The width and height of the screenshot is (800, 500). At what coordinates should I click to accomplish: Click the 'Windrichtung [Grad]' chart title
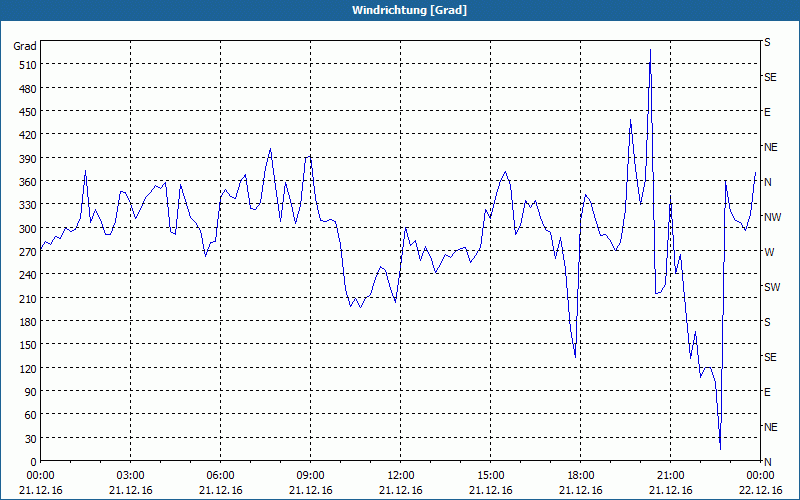click(409, 10)
